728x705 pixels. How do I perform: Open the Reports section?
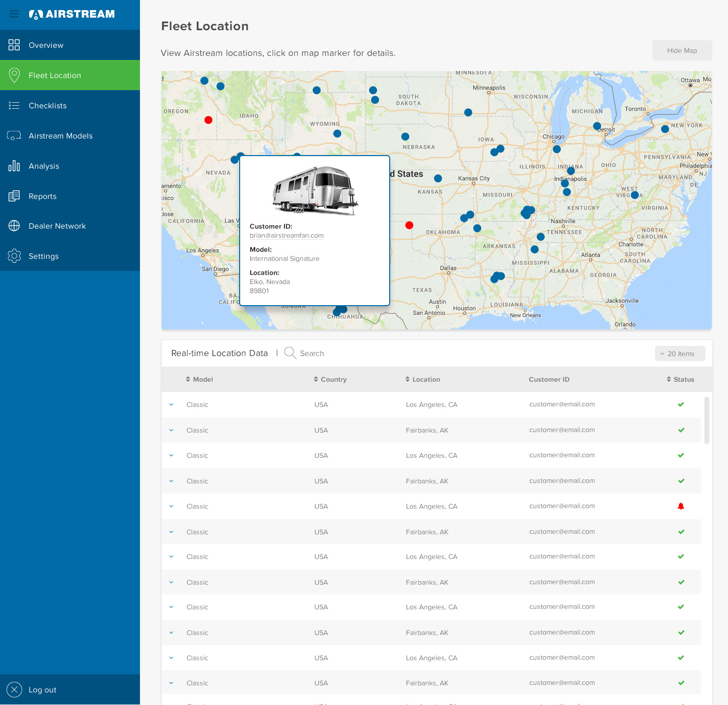pyautogui.click(x=70, y=196)
